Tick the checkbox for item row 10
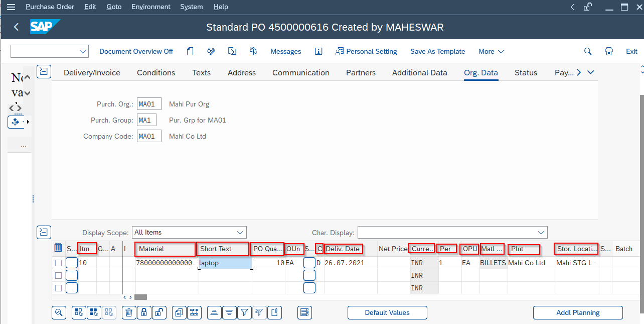The height and width of the screenshot is (324, 644). click(x=58, y=263)
